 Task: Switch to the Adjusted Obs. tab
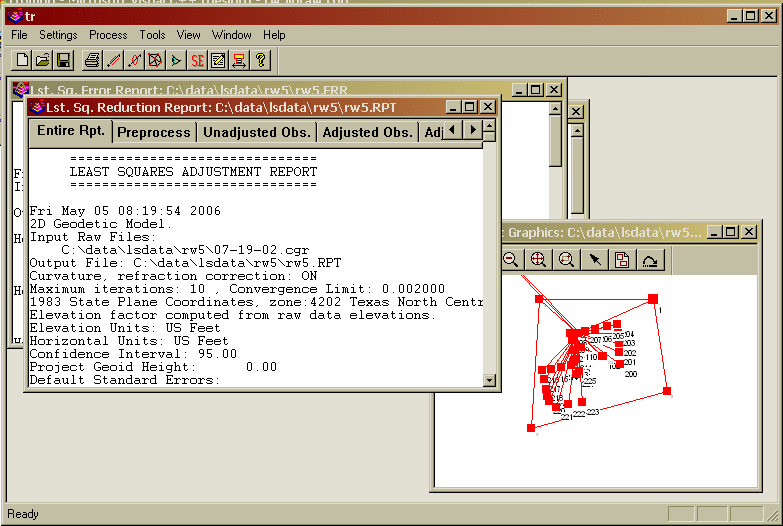click(x=368, y=132)
